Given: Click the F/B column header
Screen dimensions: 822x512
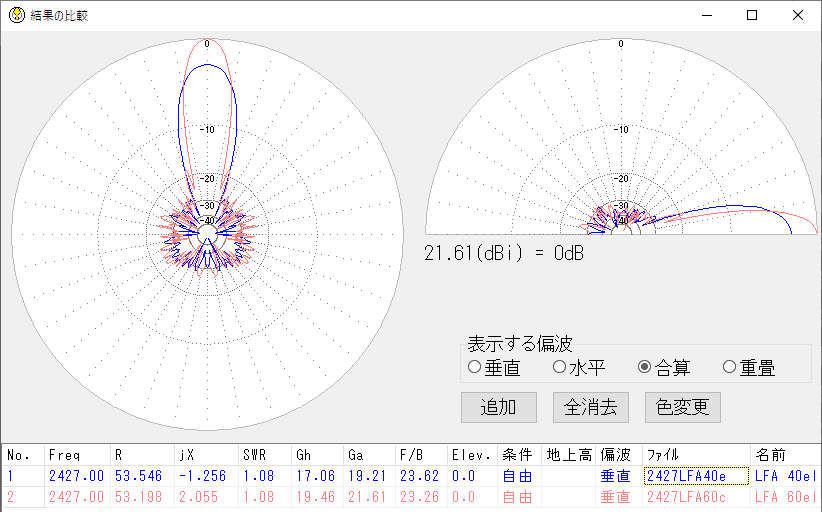Looking at the screenshot, I should point(411,455).
